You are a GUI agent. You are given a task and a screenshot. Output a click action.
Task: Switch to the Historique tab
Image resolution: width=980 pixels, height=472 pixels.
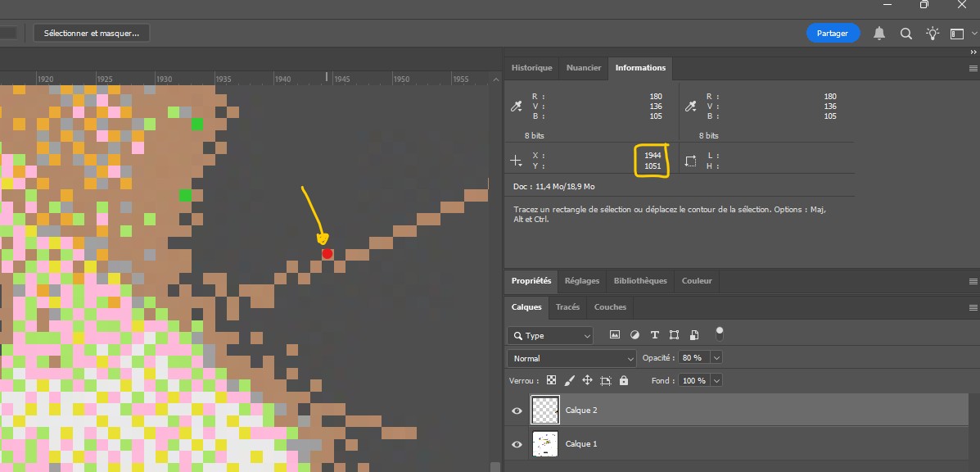[531, 68]
